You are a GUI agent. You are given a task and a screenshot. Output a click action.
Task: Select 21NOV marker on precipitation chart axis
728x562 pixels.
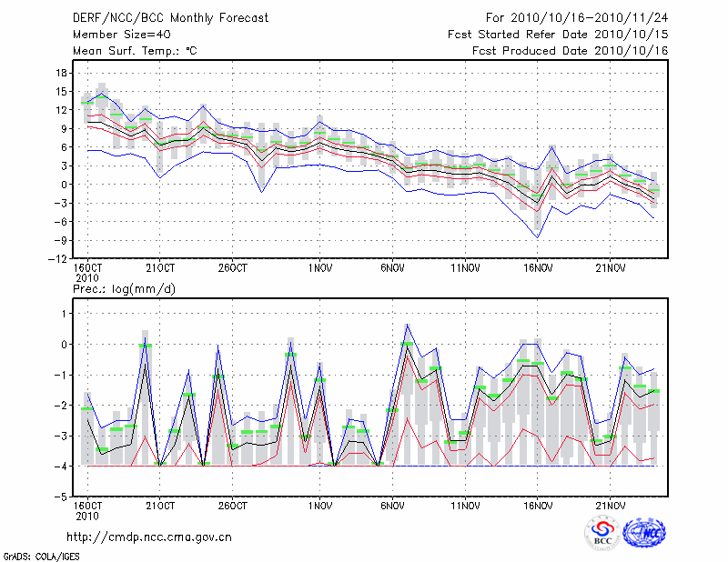[x=610, y=506]
